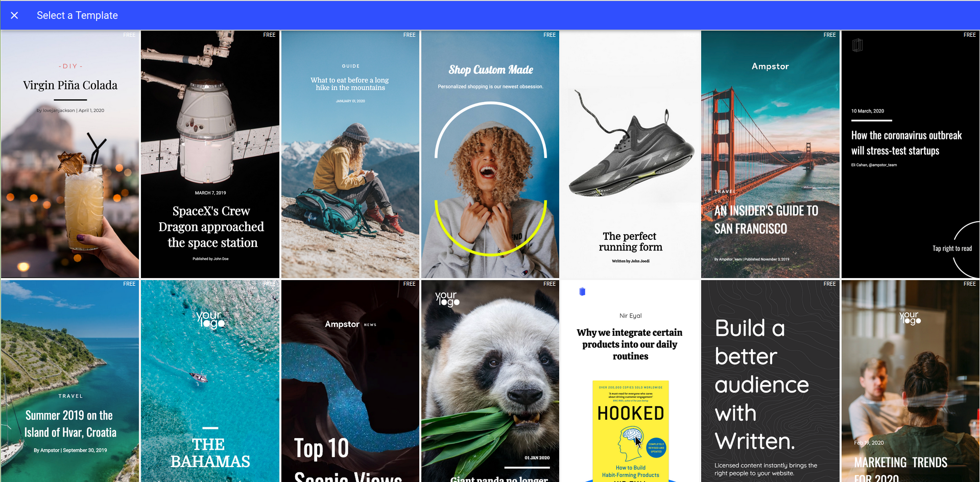The image size is (980, 482).
Task: Pick the Build a better audience template
Action: pos(770,381)
